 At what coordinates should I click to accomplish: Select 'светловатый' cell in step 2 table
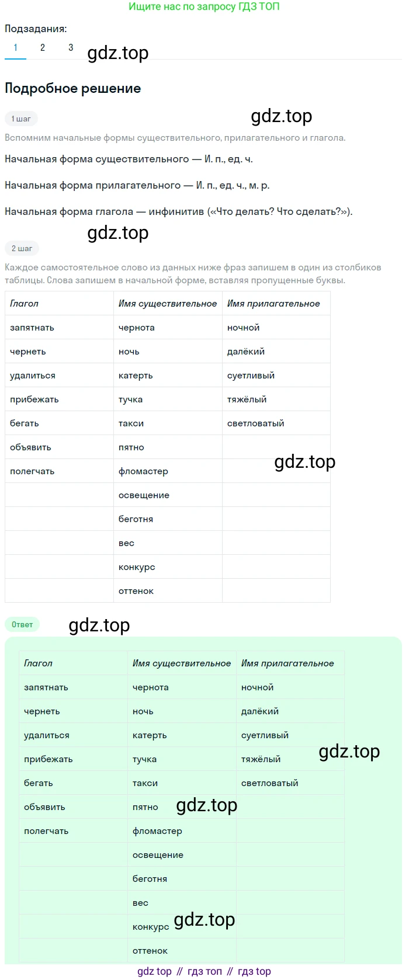tap(255, 423)
